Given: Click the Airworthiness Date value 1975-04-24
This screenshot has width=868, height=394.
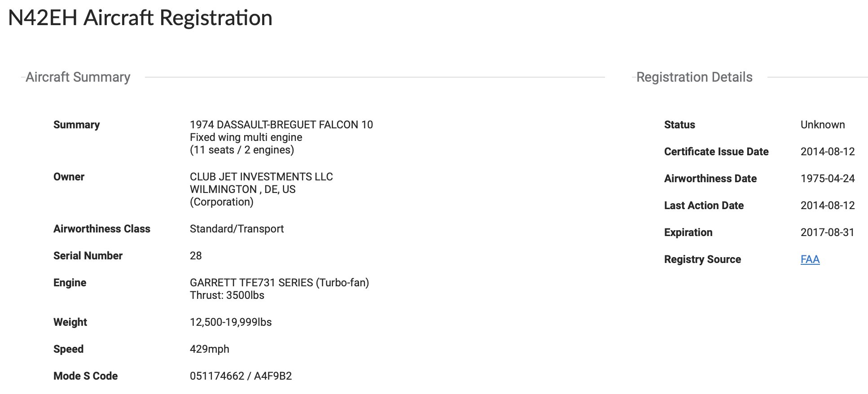Looking at the screenshot, I should coord(827,179).
